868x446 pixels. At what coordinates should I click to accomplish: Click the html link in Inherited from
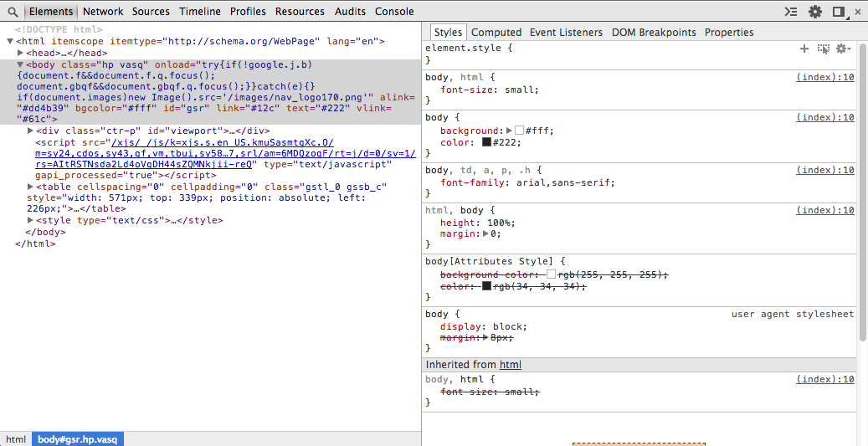point(511,365)
